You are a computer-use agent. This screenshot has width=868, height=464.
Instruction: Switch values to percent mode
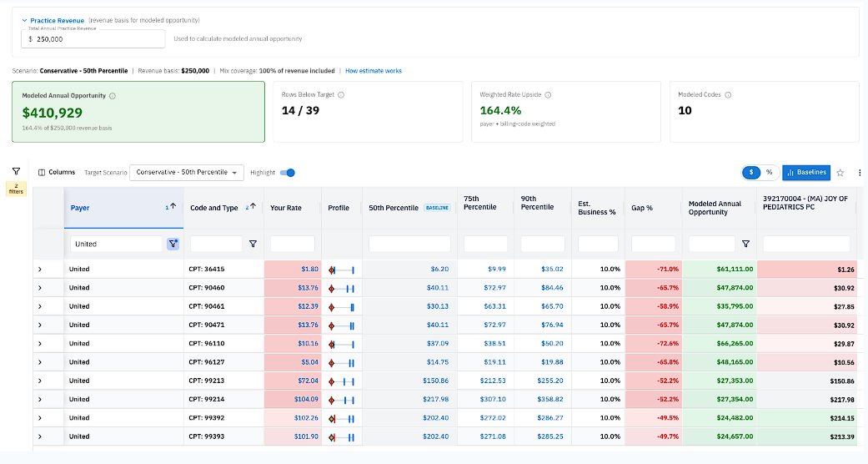(769, 173)
